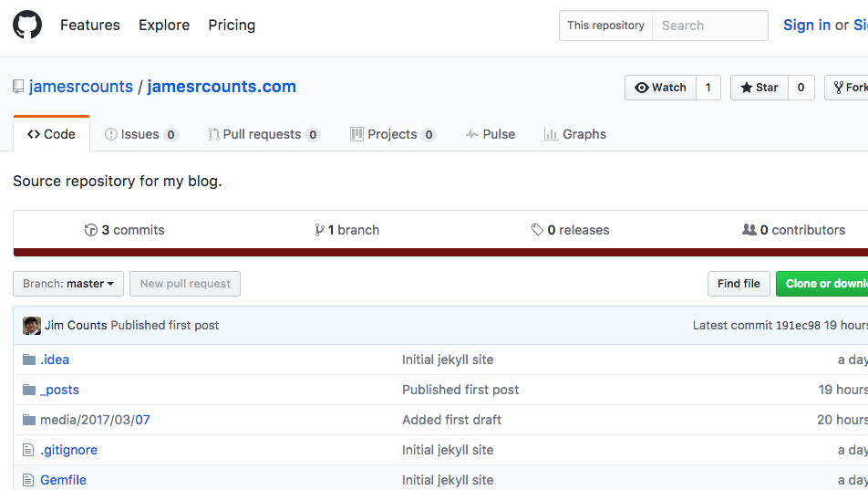Click the tag icon beside 0 releases
868x490 pixels.
[x=537, y=229]
